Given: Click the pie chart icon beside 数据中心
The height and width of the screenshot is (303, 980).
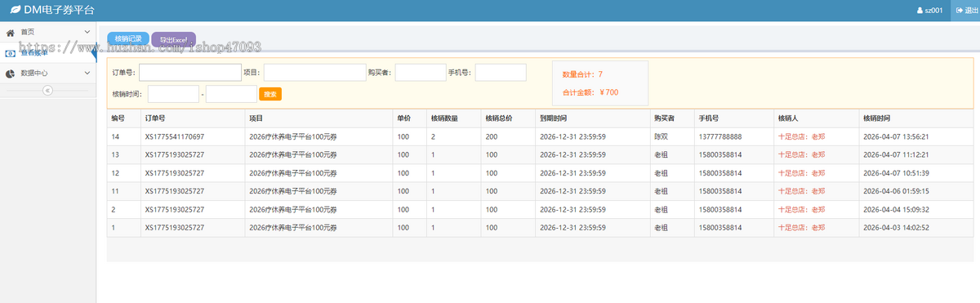Looking at the screenshot, I should point(11,73).
